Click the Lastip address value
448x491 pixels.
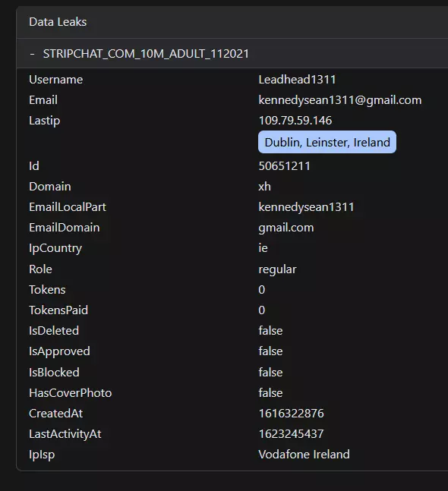click(x=295, y=121)
